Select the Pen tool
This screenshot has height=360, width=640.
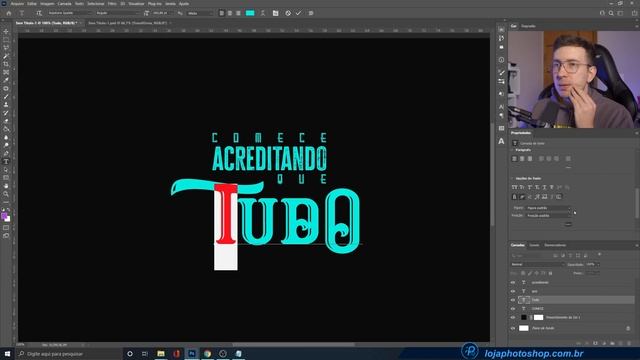(x=6, y=153)
